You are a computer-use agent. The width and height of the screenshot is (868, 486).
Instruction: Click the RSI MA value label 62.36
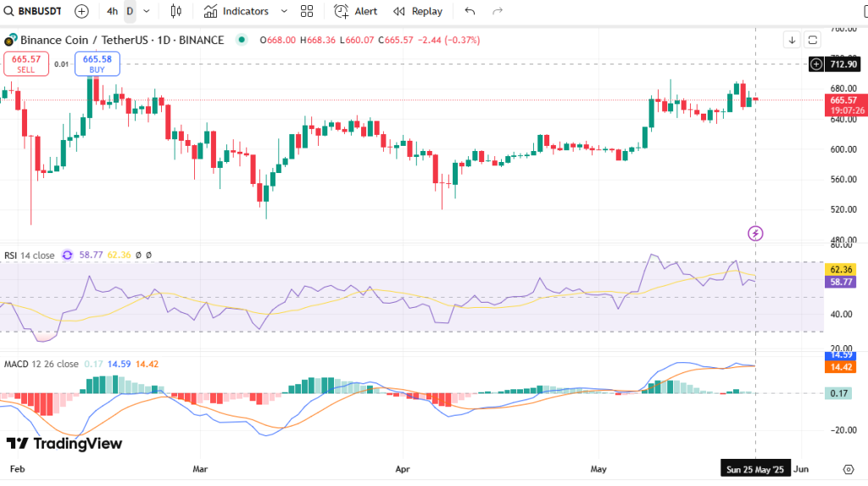click(840, 270)
